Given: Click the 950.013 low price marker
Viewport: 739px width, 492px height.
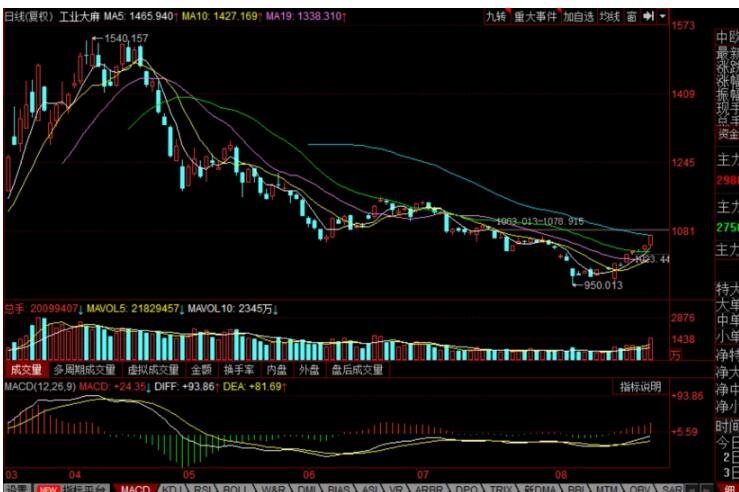Looking at the screenshot, I should click(x=603, y=285).
